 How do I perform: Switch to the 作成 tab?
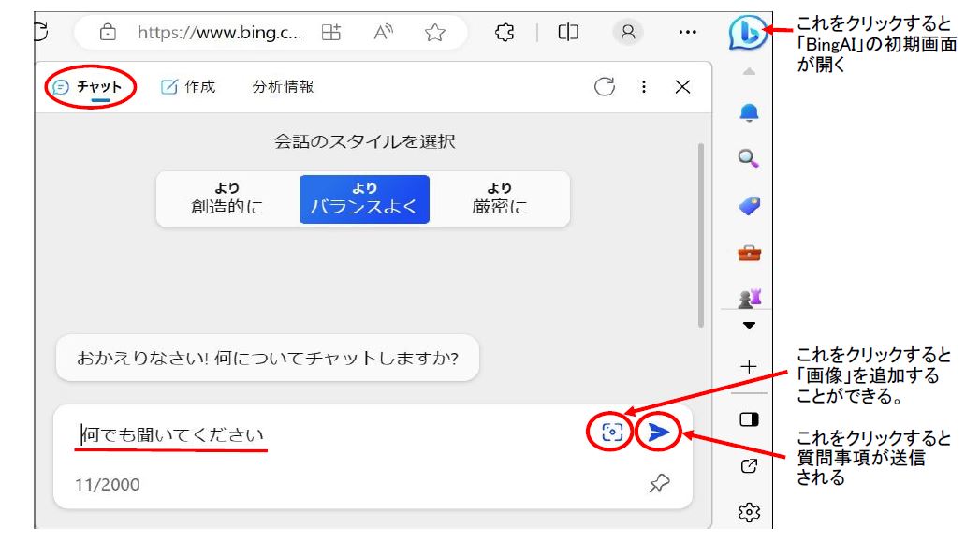[188, 87]
